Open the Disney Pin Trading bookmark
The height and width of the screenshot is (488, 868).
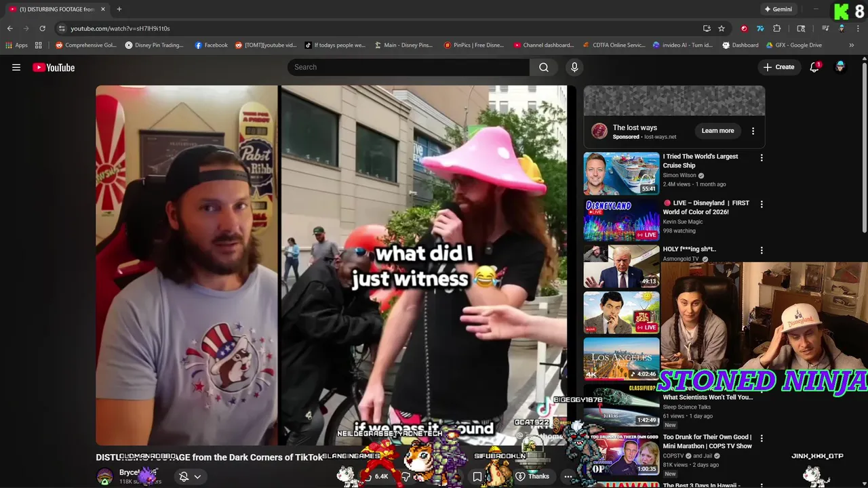tap(155, 45)
